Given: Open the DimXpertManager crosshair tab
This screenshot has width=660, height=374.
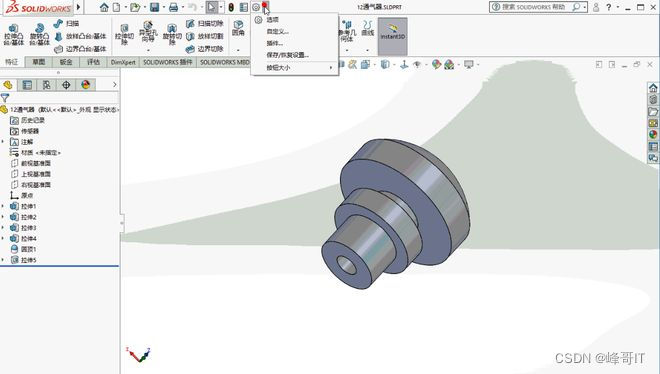Looking at the screenshot, I should [x=66, y=85].
